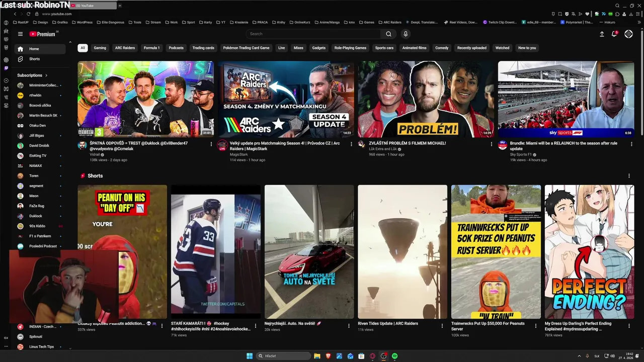Screen dimensions: 644x362
Task: Open the ARC Raiders bookmarks folder
Action: (x=389, y=22)
